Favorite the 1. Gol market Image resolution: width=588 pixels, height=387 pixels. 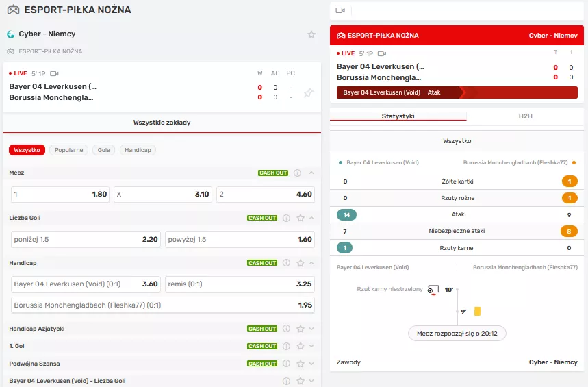[x=301, y=346]
